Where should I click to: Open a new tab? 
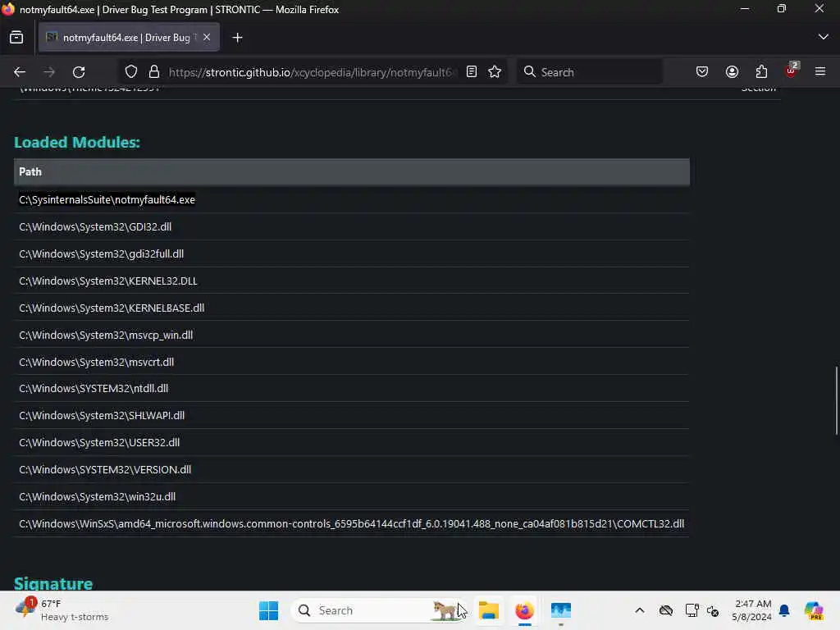coord(237,38)
